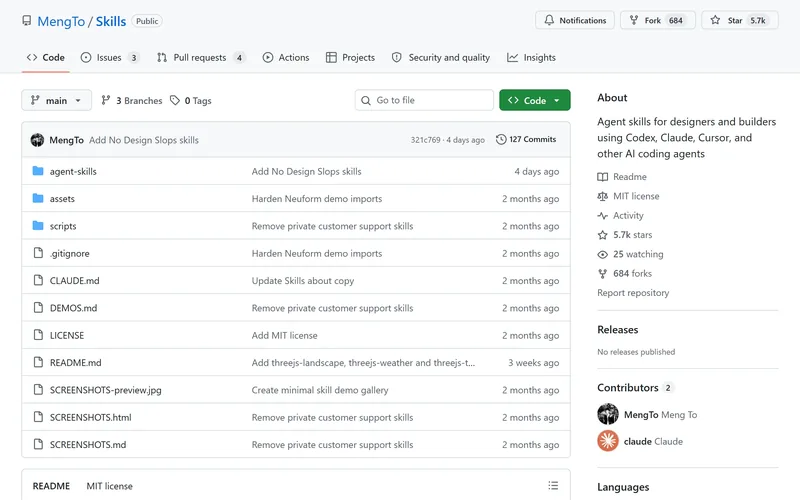Open the Issues tab
This screenshot has width=800, height=500.
point(110,58)
